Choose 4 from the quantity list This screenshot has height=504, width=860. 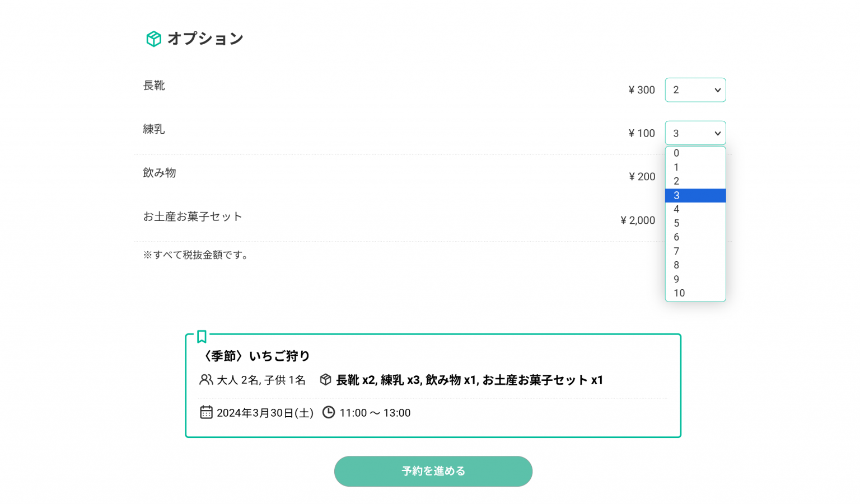point(695,209)
